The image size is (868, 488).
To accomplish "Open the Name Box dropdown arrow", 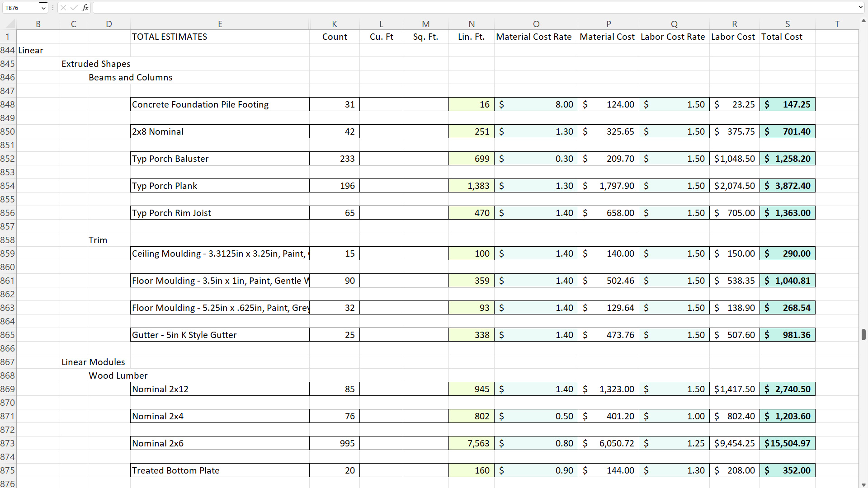I will (x=43, y=8).
